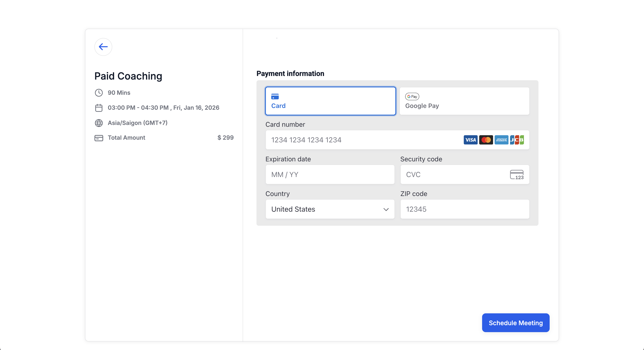The width and height of the screenshot is (644, 350).
Task: Click the clock icon beside 90 Mins
Action: (99, 93)
